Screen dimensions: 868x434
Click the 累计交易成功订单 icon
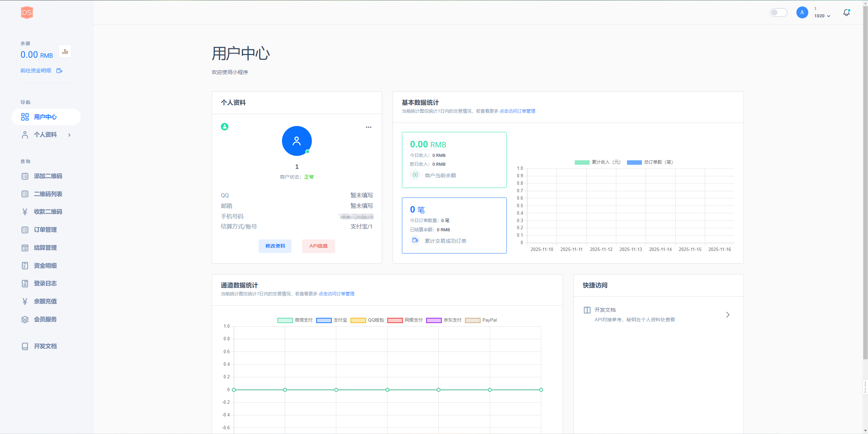tap(415, 240)
